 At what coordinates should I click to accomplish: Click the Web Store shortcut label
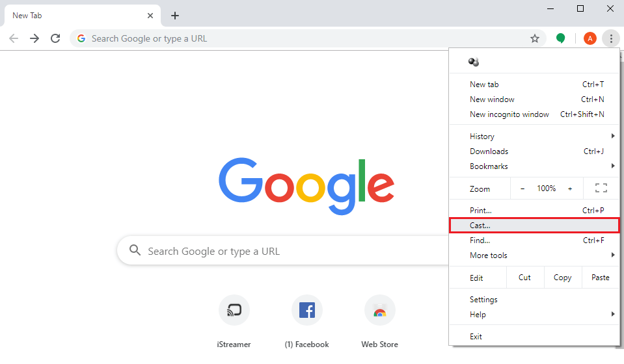(379, 344)
